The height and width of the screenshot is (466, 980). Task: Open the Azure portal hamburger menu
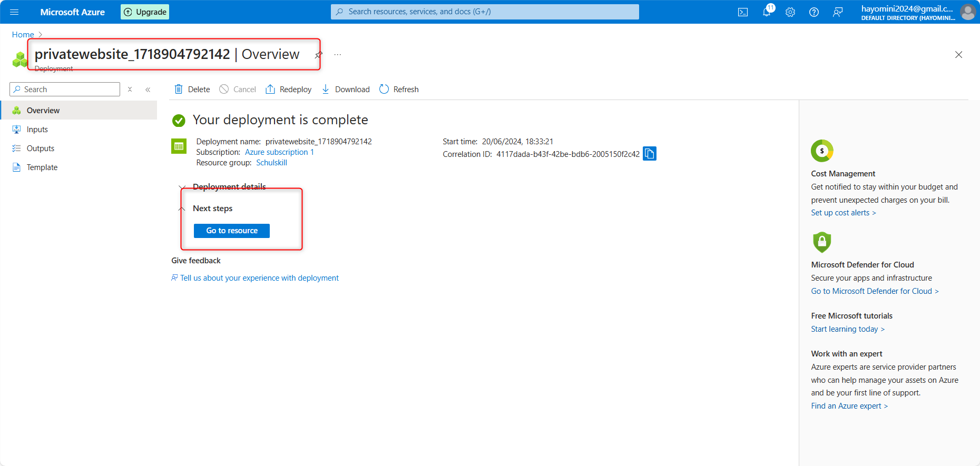pyautogui.click(x=14, y=12)
